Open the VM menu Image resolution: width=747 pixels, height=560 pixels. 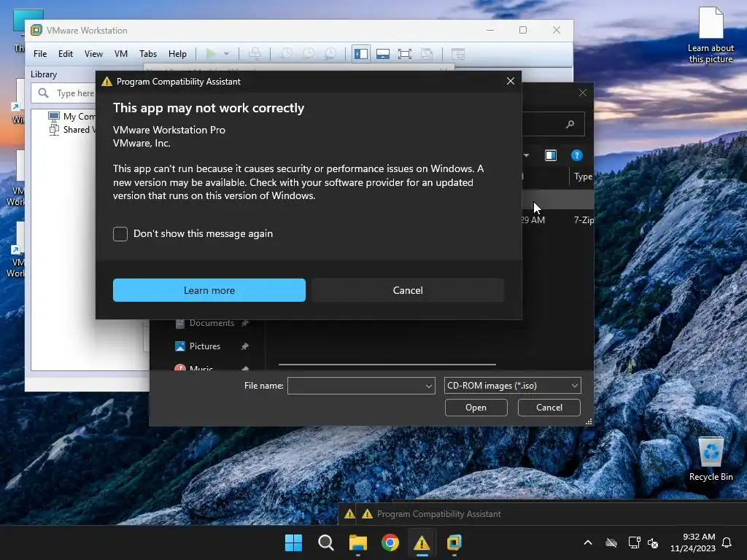121,54
